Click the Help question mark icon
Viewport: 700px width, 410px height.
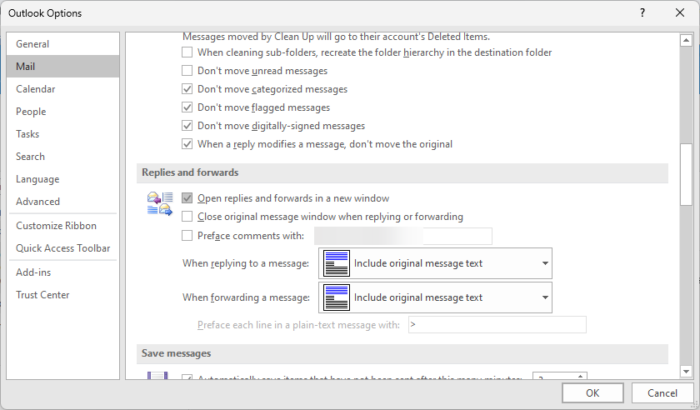(x=642, y=13)
